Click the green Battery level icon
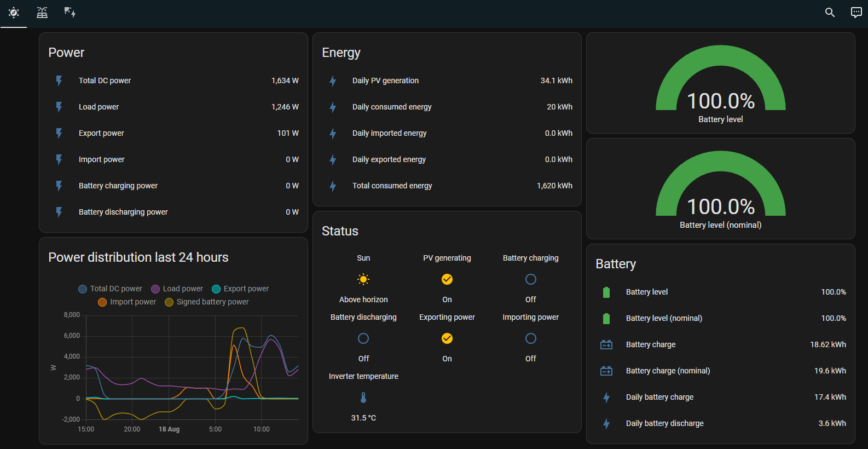The width and height of the screenshot is (868, 449). click(606, 292)
